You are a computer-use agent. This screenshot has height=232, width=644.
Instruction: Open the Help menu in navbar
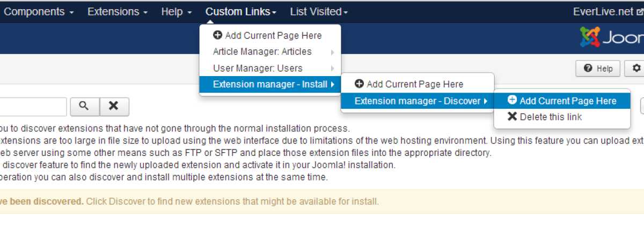point(177,12)
